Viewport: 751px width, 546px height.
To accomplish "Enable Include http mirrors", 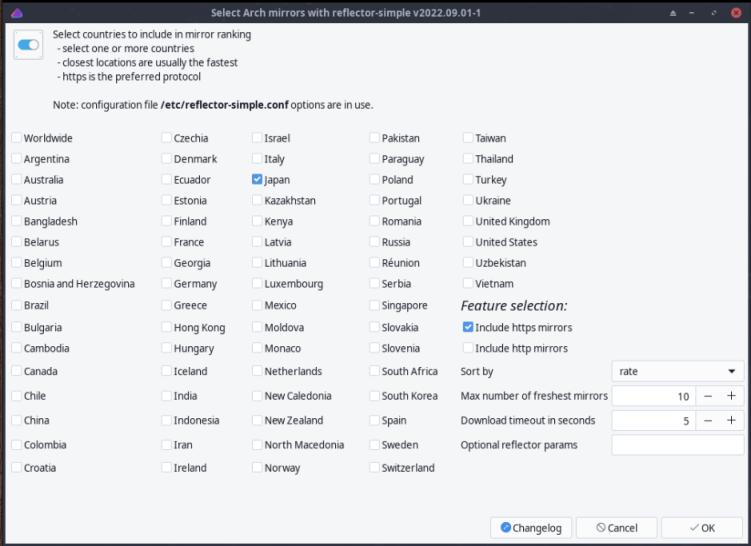I will (x=468, y=348).
